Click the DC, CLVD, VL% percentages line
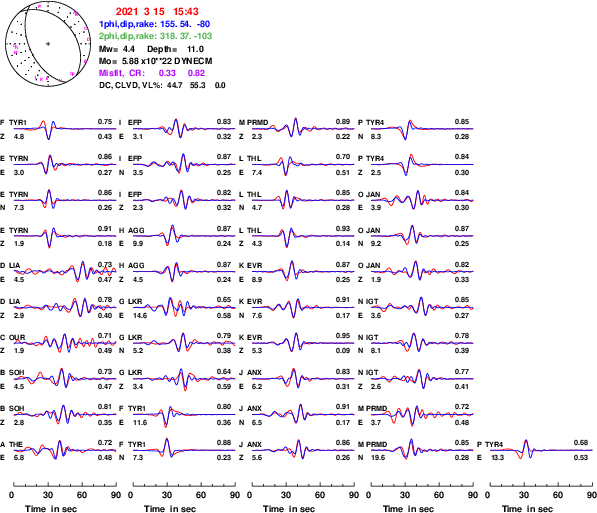Viewport: 597px width, 513px height. coord(162,85)
